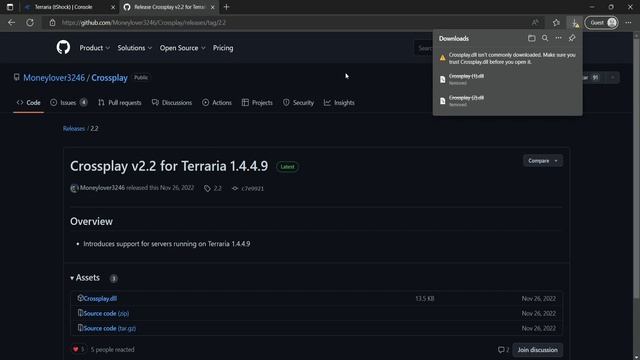Search downloads with the magnifier icon

click(x=545, y=38)
